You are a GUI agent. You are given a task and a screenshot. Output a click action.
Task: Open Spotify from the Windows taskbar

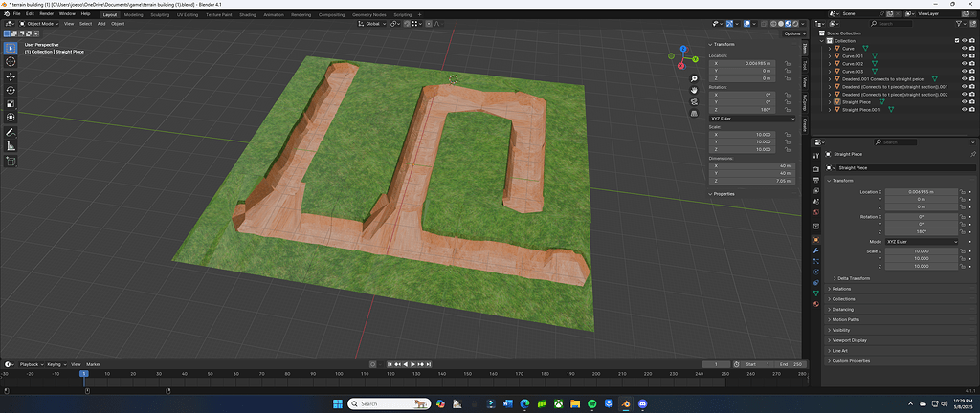[591, 403]
